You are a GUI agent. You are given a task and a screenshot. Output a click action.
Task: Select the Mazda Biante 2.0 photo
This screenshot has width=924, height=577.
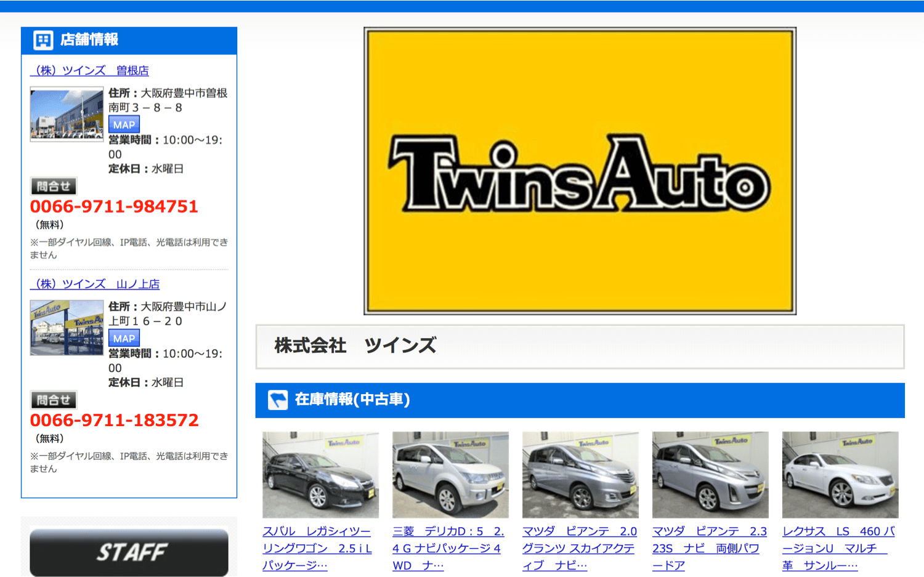[x=580, y=475]
